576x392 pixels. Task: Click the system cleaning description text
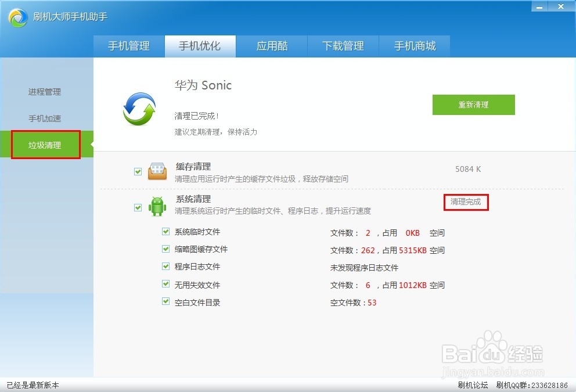point(272,211)
